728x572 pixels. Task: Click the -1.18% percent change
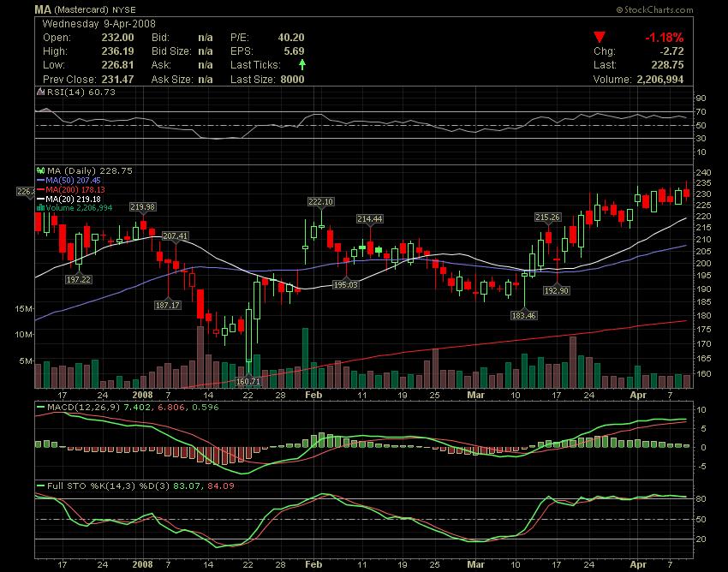pos(664,38)
